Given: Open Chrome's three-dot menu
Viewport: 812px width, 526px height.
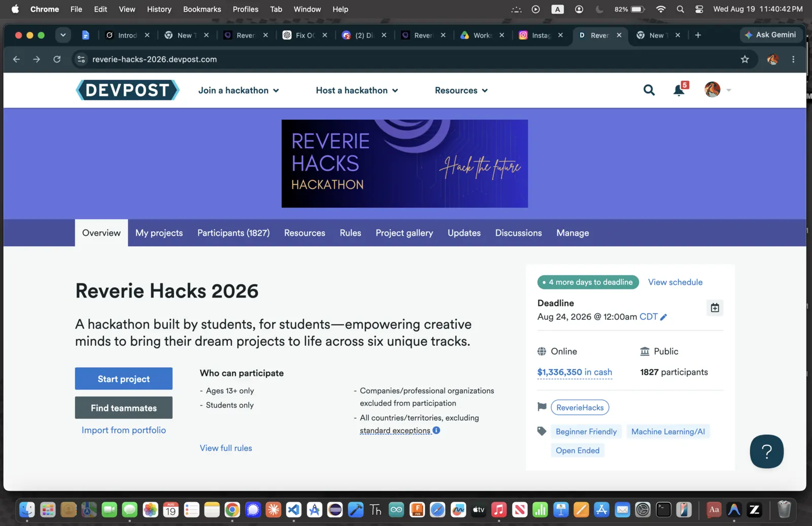Looking at the screenshot, I should pyautogui.click(x=793, y=59).
